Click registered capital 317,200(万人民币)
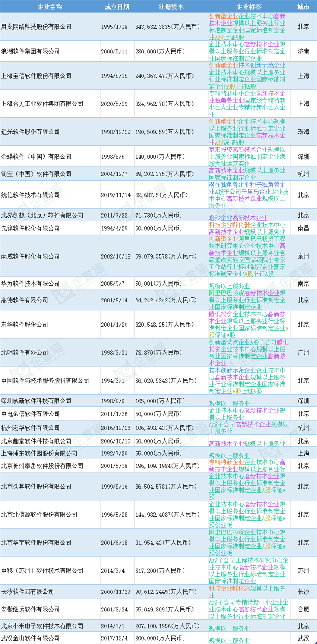Screen dimensions: 317x644 click(159, 570)
